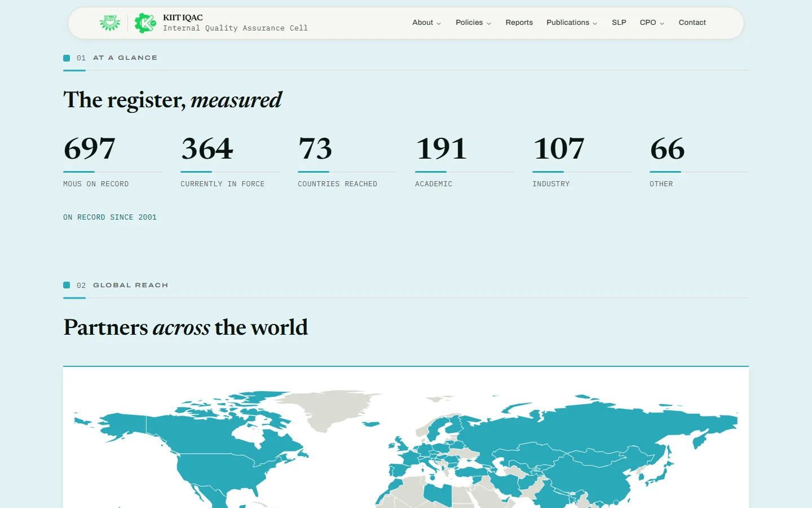The width and height of the screenshot is (812, 508).
Task: Select the COUNTRIES REACHED label
Action: tap(338, 184)
